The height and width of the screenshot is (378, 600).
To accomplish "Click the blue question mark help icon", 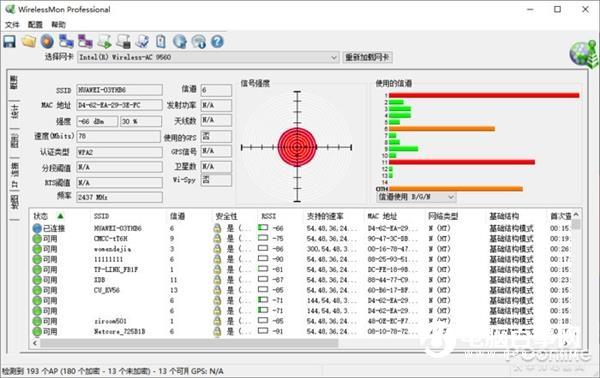I will tap(217, 41).
